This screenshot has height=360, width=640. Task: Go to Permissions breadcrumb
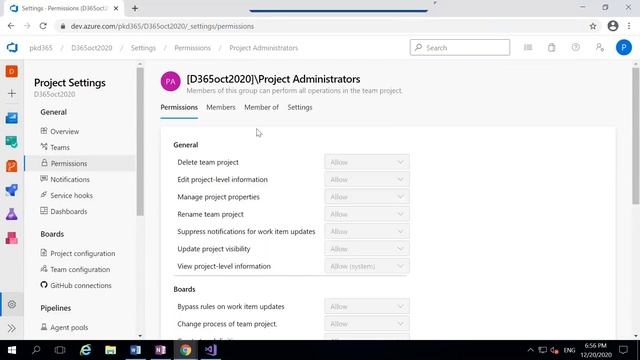pyautogui.click(x=192, y=48)
